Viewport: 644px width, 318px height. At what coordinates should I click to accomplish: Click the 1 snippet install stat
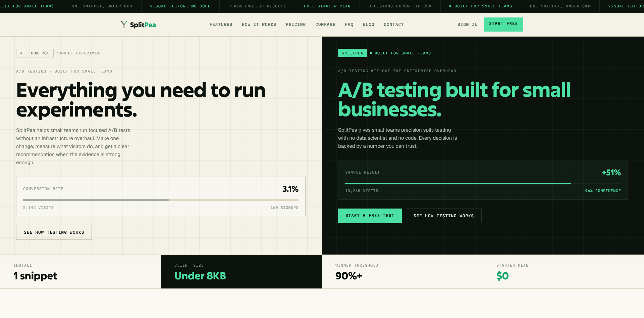[x=35, y=276]
